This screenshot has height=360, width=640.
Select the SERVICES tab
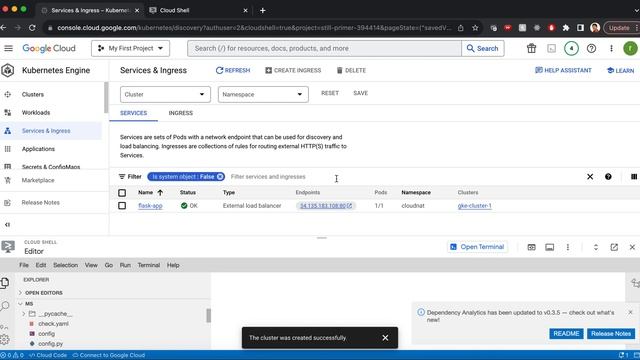click(x=133, y=113)
